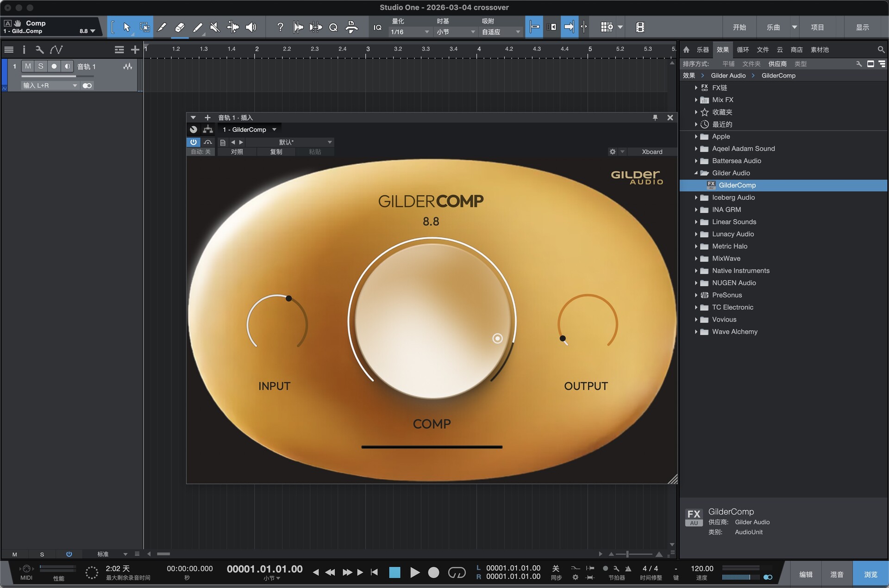Select the Eraser tool in toolbar

point(180,27)
